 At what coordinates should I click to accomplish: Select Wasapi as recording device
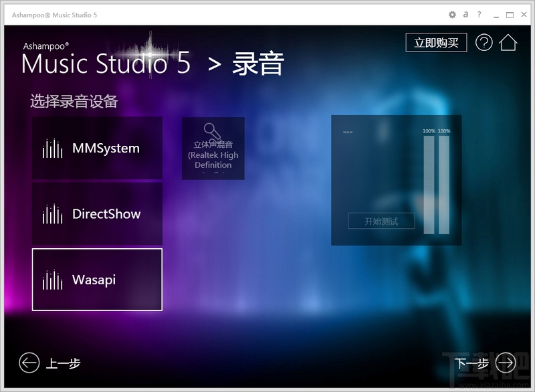click(96, 279)
